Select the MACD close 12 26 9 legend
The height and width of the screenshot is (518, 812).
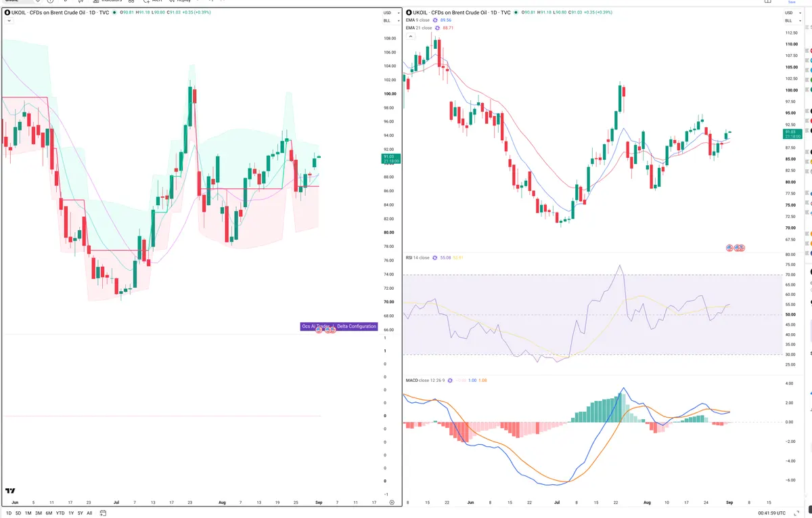pos(425,381)
